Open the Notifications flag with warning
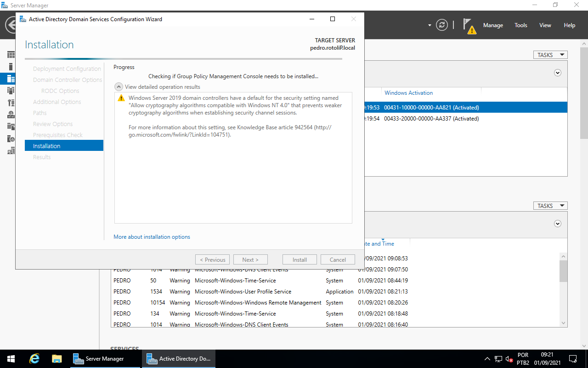 [x=469, y=26]
